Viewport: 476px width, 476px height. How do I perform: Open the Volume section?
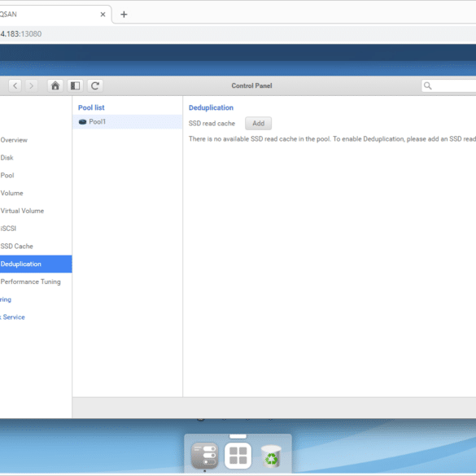[12, 193]
